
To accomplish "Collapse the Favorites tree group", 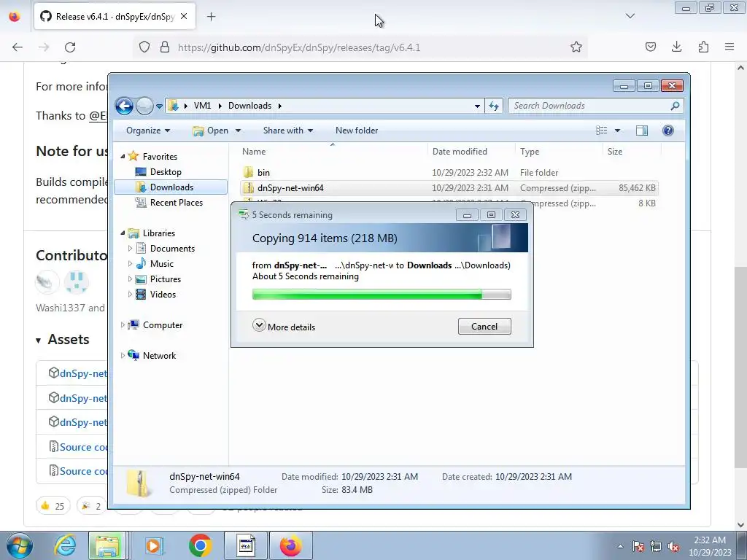I will click(123, 156).
